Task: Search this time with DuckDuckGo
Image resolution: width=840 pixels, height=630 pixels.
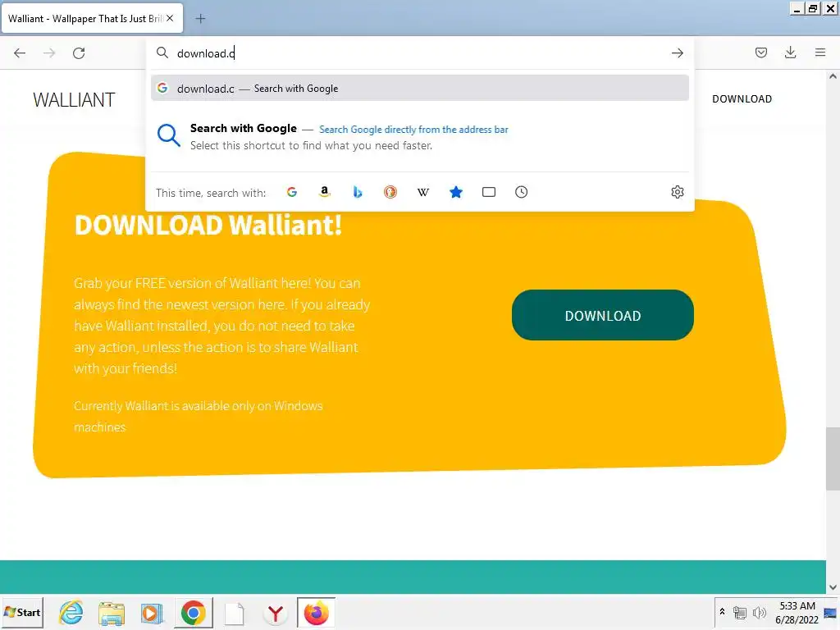Action: pos(390,192)
